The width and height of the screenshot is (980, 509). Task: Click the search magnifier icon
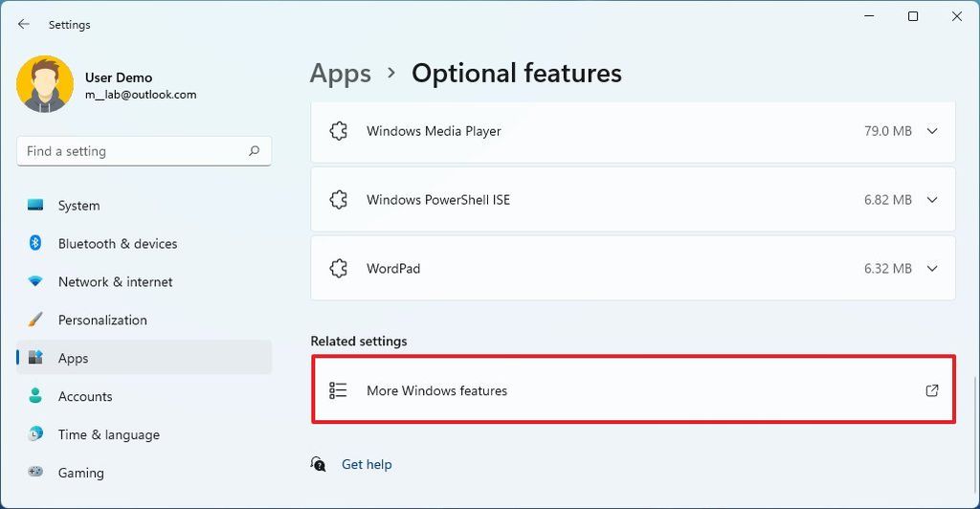click(x=254, y=150)
